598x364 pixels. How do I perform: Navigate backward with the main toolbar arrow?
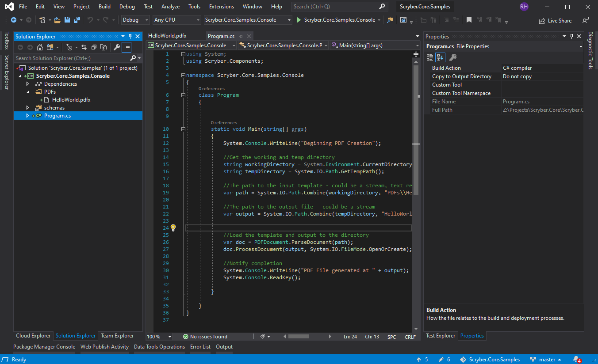(x=14, y=20)
